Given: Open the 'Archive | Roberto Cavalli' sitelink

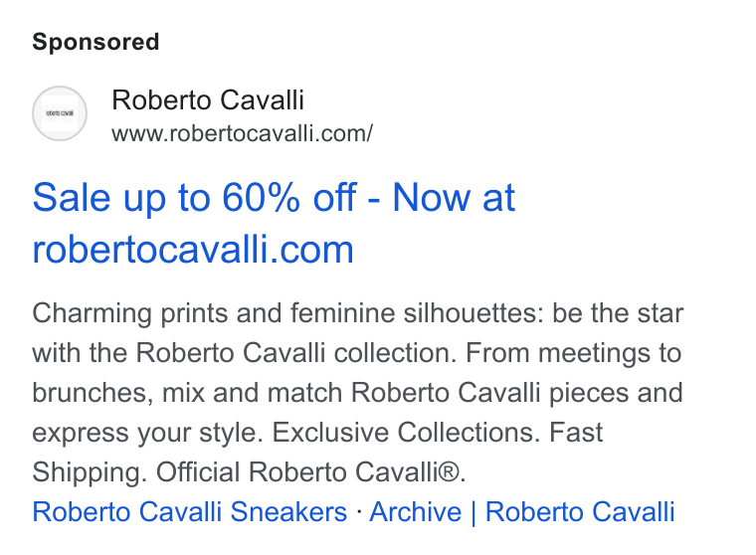Looking at the screenshot, I should pyautogui.click(x=521, y=511).
